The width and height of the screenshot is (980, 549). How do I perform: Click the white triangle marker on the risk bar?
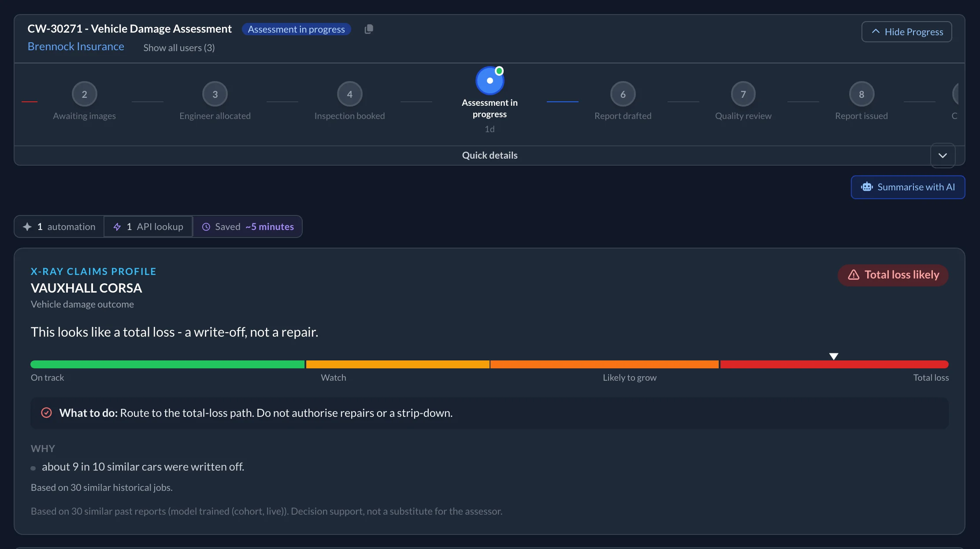pos(833,356)
